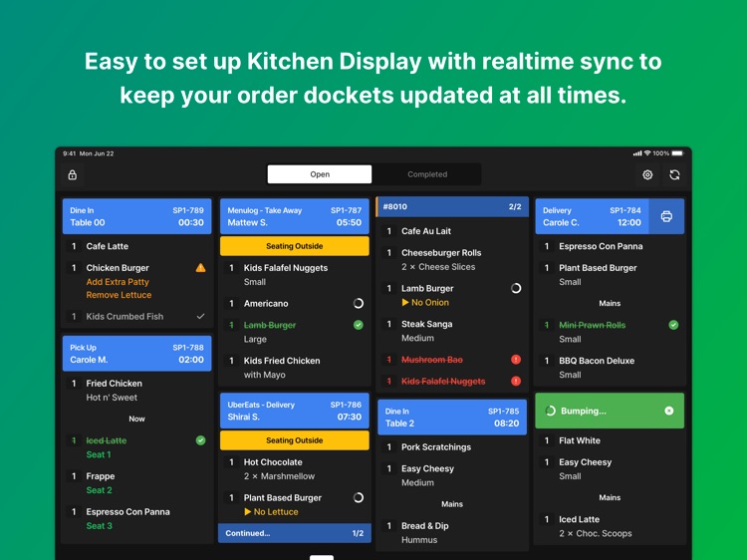Viewport: 747px width, 560px height.
Task: Click the refresh sync icon
Action: 674,175
